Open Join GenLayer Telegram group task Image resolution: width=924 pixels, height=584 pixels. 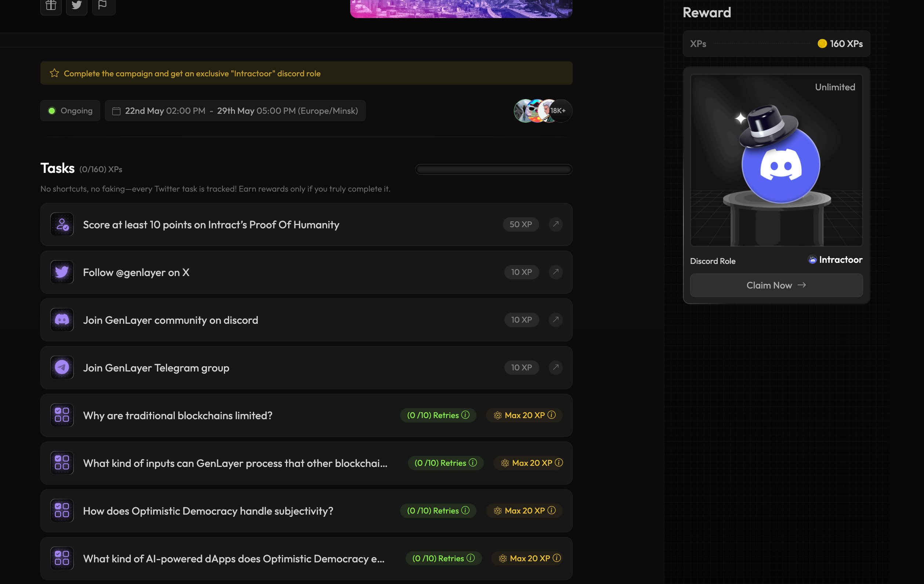[306, 367]
